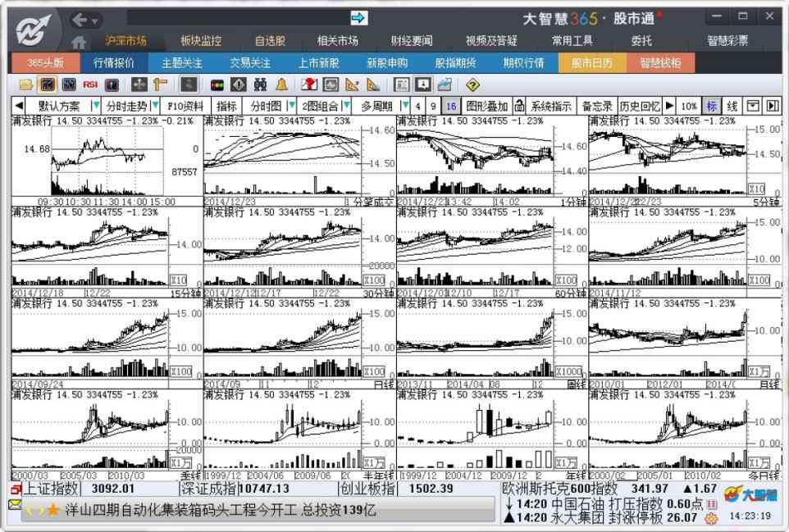This screenshot has height=532, width=789.
Task: Expand the 2图组合 dropdown arrow
Action: (346, 106)
